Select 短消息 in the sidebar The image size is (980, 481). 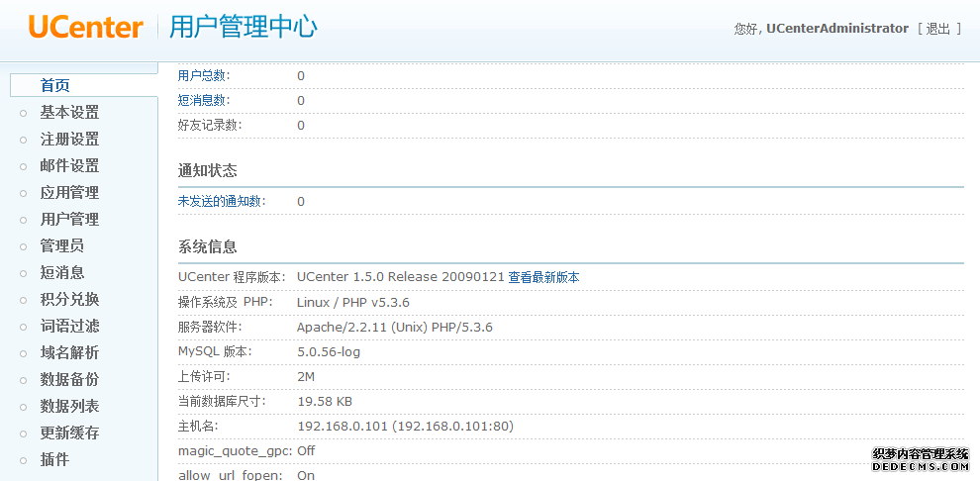(x=61, y=273)
